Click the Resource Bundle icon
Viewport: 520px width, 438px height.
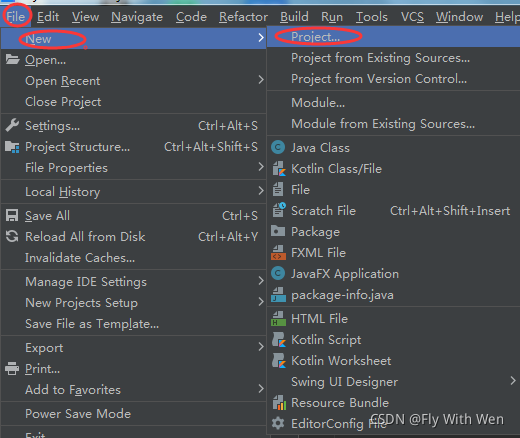pos(279,402)
